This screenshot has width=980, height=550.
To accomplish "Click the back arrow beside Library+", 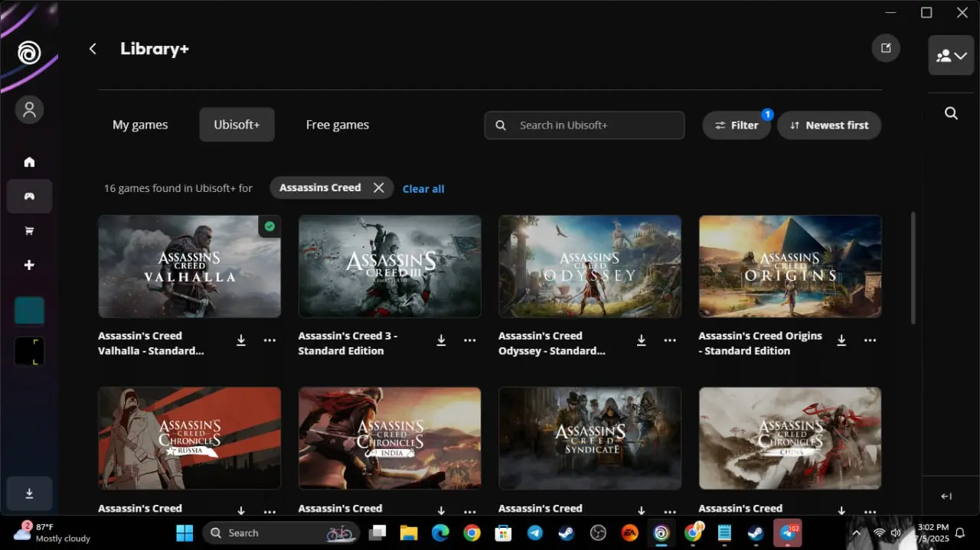I will tap(93, 49).
